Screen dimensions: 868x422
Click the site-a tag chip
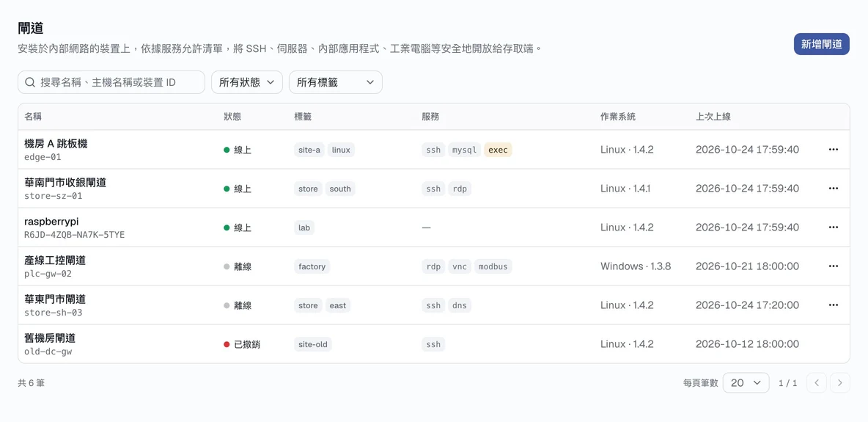click(309, 150)
